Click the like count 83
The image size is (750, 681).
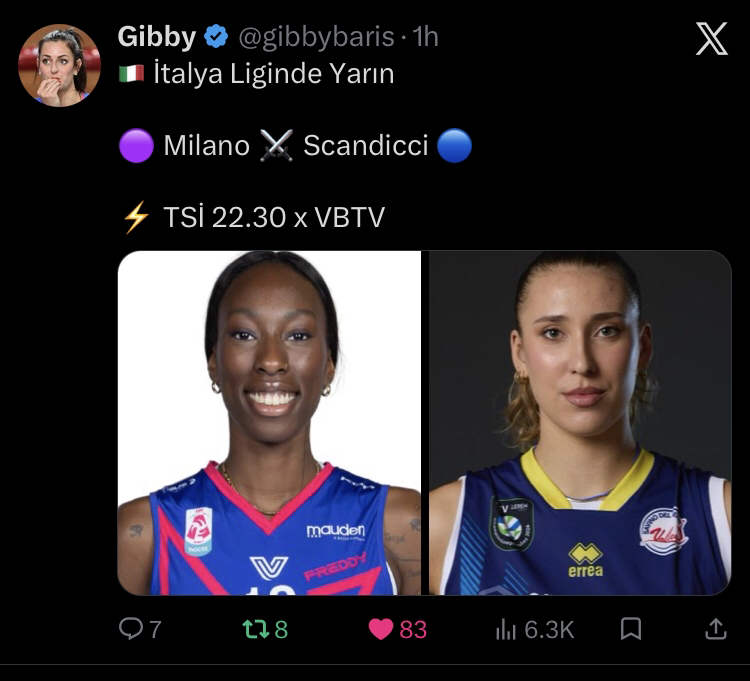click(413, 629)
